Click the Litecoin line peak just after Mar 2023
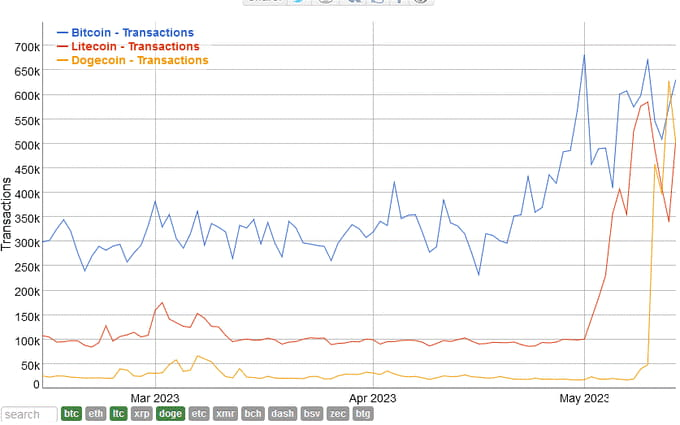The width and height of the screenshot is (680, 425). pyautogui.click(x=162, y=303)
